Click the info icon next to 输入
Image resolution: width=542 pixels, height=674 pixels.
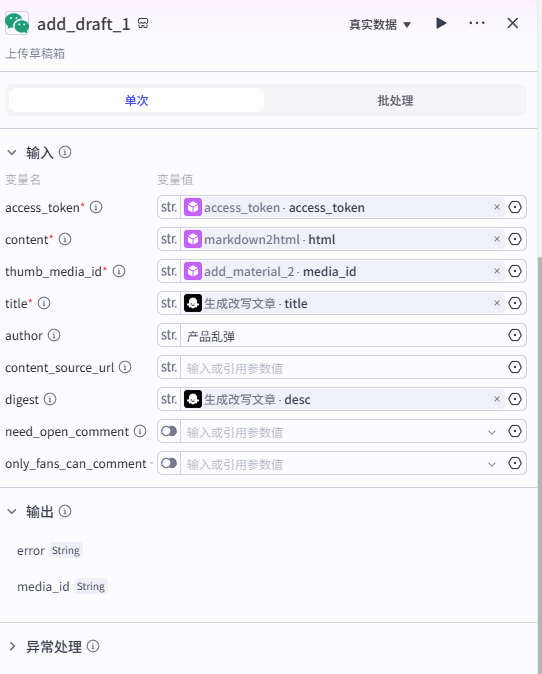click(x=65, y=152)
